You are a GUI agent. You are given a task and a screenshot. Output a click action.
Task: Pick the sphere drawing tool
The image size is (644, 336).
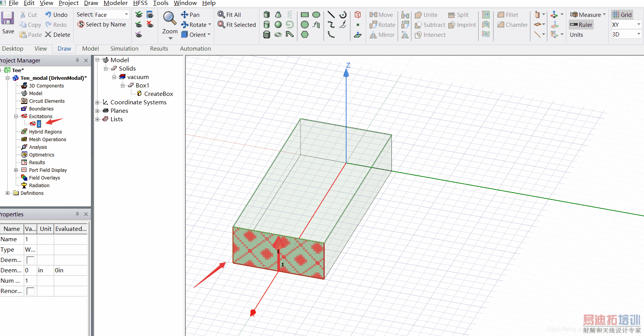(278, 25)
